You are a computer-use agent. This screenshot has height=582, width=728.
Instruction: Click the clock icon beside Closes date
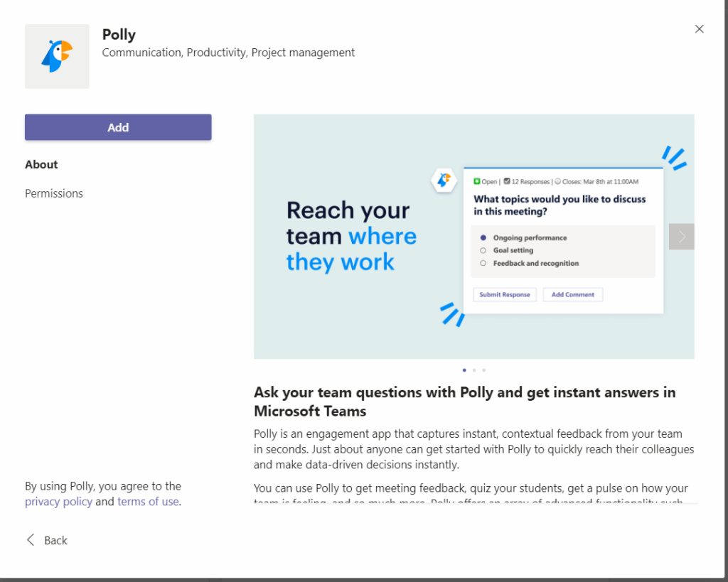(x=557, y=182)
